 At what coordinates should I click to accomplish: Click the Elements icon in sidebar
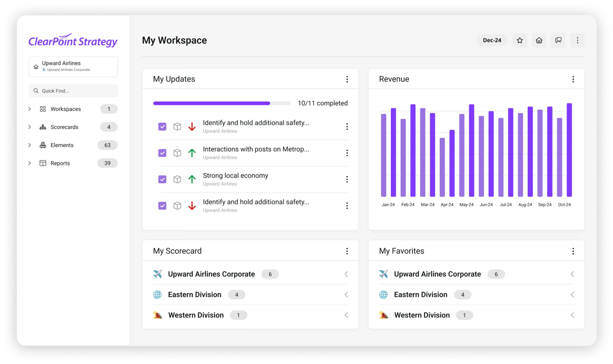(x=43, y=145)
